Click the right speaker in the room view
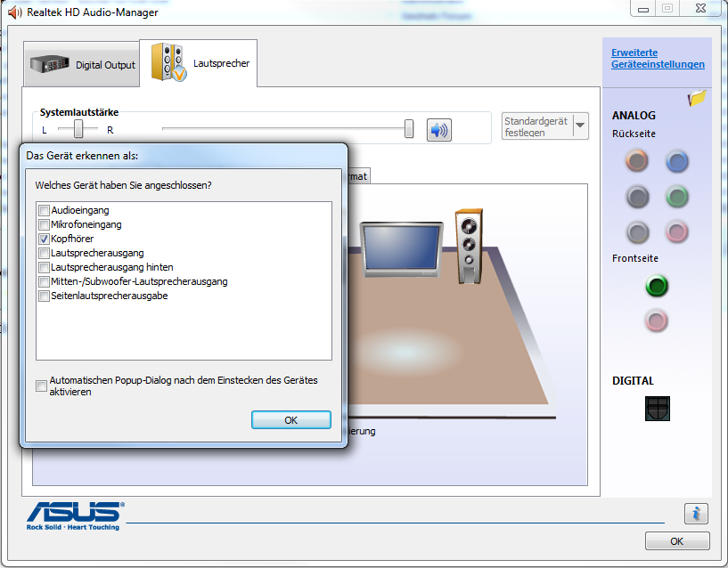 tap(470, 246)
